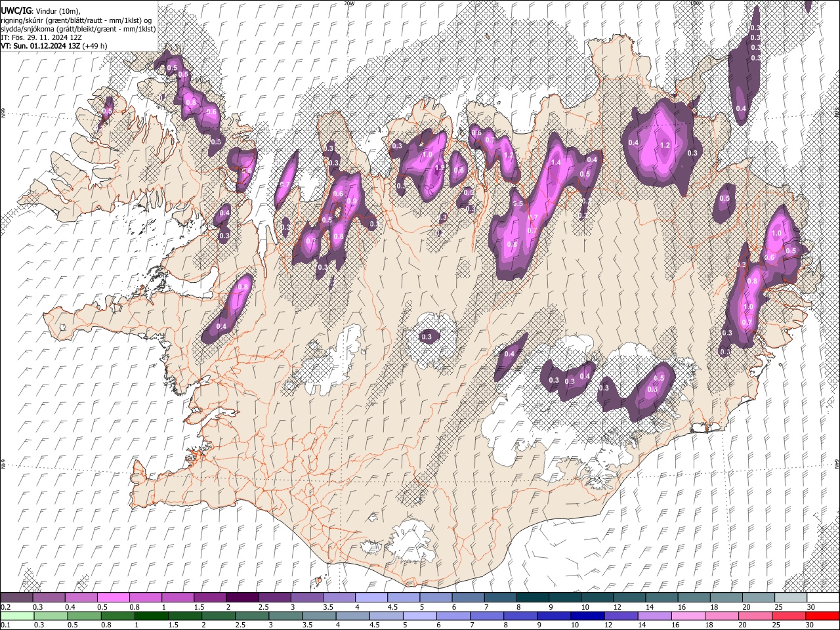This screenshot has width=840, height=630.
Task: Click the 'slydda/snjókoma' description line
Action: [78, 29]
